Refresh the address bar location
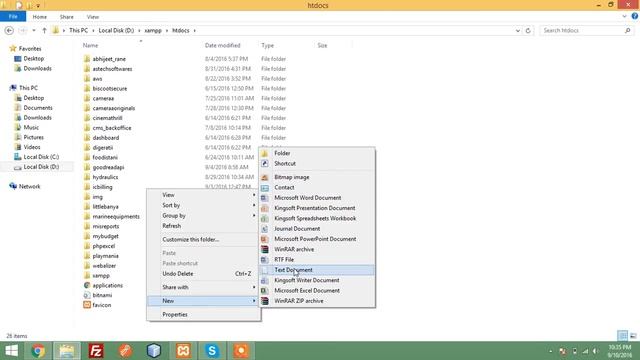 (528, 31)
